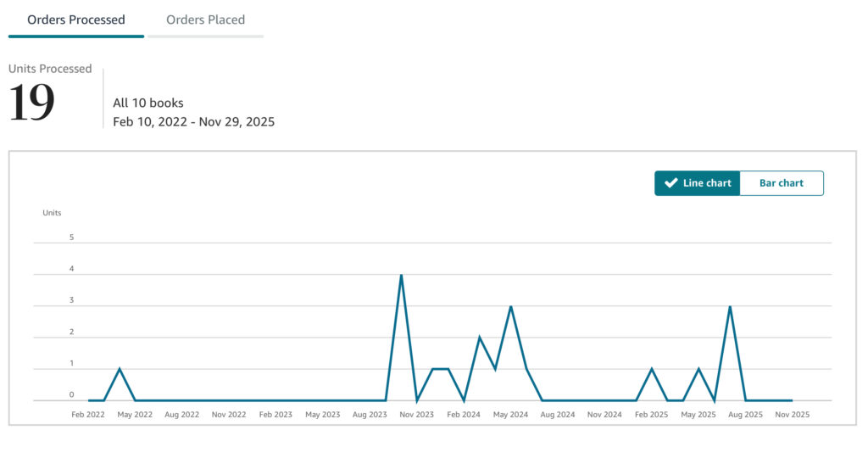Click the May 2025 data point peak
Viewport: 868px width, 458px height.
698,369
